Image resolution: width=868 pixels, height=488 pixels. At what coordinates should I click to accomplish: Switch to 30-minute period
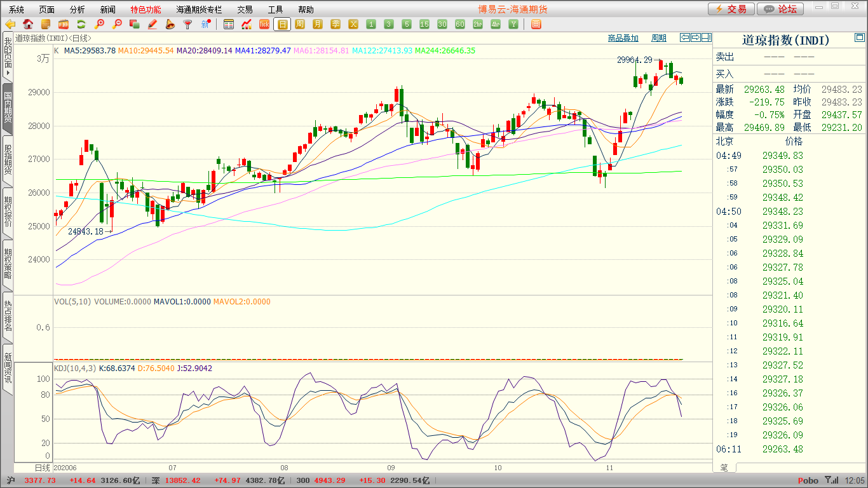click(442, 25)
